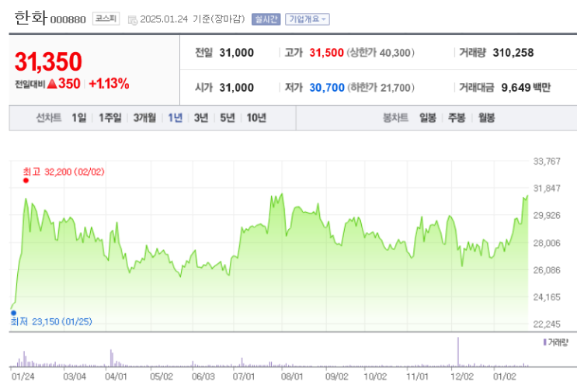Click the 최고 32,200 (02/02) label
The image size is (577, 392).
pyautogui.click(x=64, y=172)
